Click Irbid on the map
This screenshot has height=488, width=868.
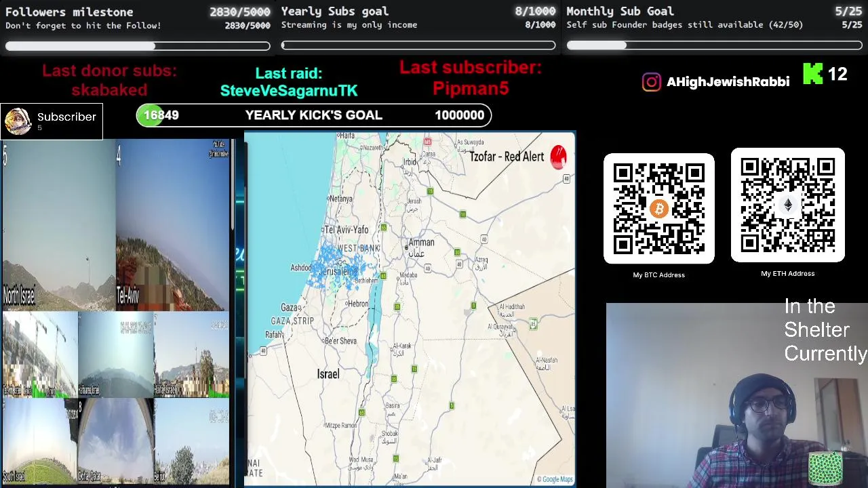[410, 163]
